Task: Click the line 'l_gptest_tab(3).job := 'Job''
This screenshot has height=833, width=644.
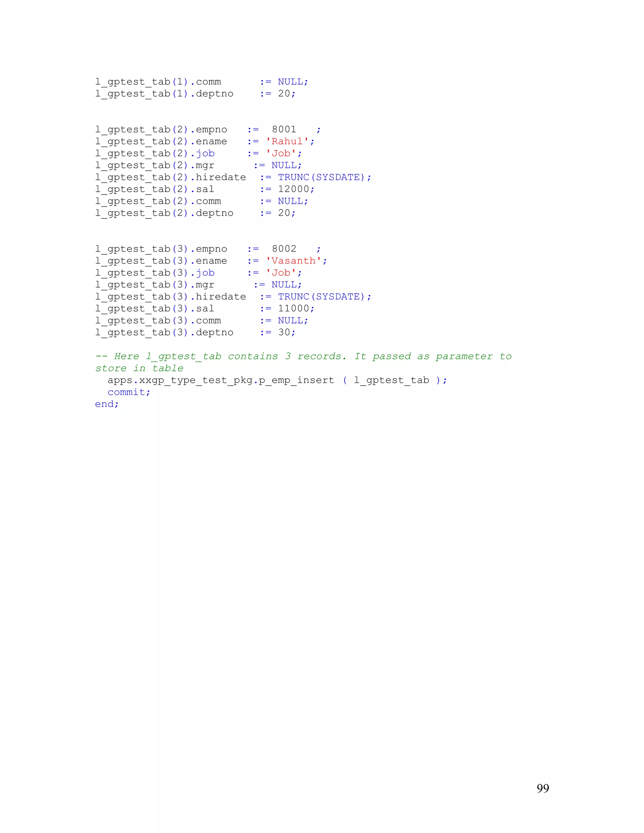Action: click(x=198, y=273)
